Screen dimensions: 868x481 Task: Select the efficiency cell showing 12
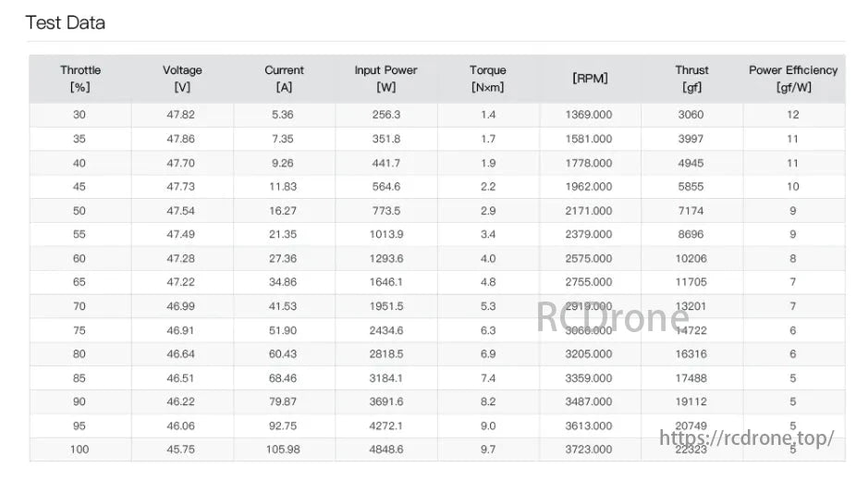pyautogui.click(x=793, y=115)
